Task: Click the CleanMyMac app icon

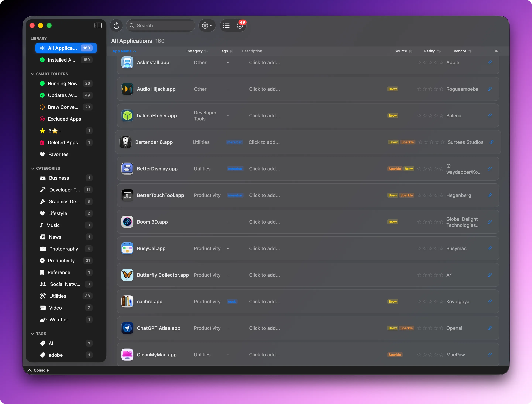Action: point(127,355)
